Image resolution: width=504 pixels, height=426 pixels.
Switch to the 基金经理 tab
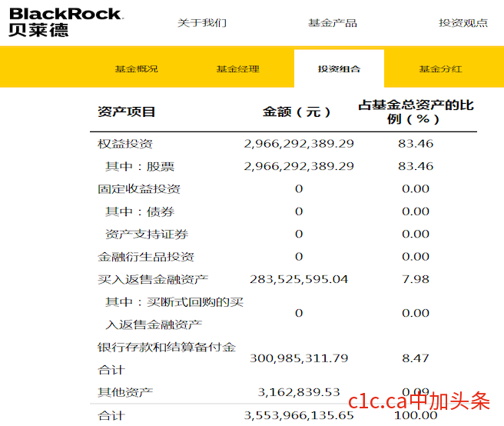(x=237, y=69)
